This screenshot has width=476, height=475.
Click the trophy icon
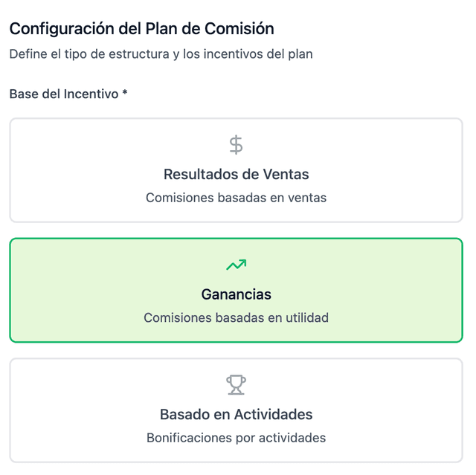(236, 384)
